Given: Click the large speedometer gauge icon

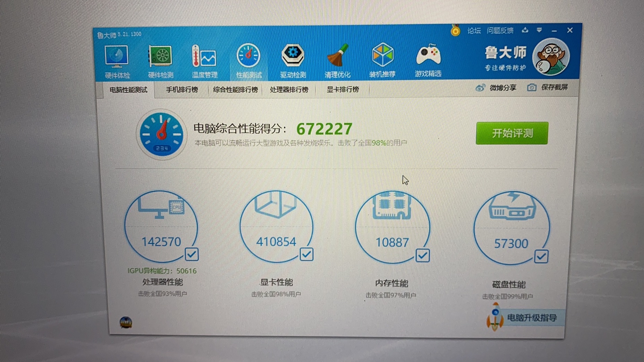Looking at the screenshot, I should click(x=161, y=134).
